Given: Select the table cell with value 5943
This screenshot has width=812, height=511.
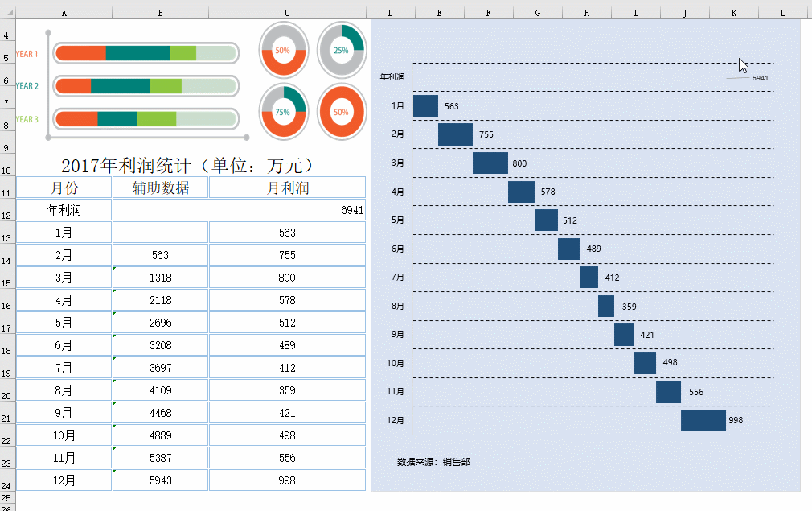Looking at the screenshot, I should click(160, 481).
